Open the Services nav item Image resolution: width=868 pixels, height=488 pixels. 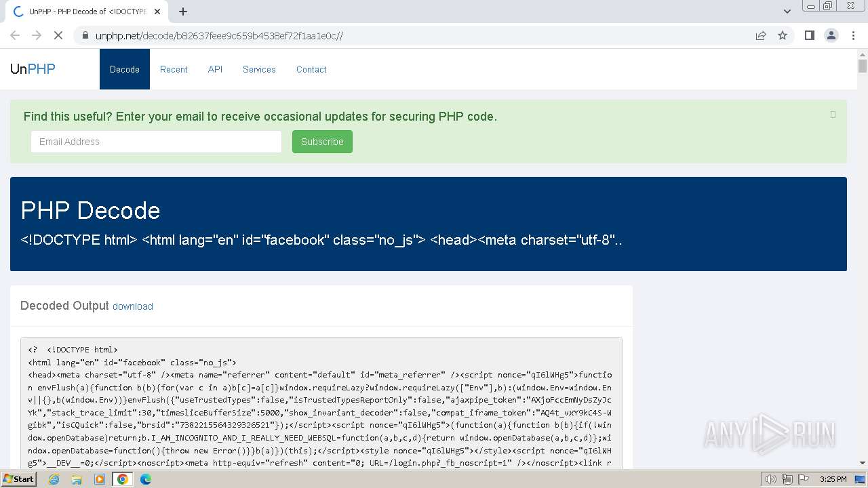pyautogui.click(x=259, y=69)
